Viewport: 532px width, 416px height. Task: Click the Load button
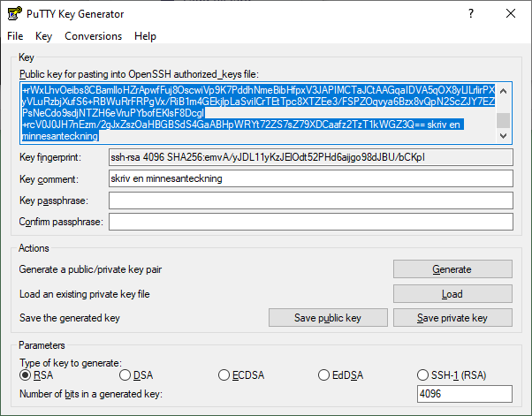[452, 294]
